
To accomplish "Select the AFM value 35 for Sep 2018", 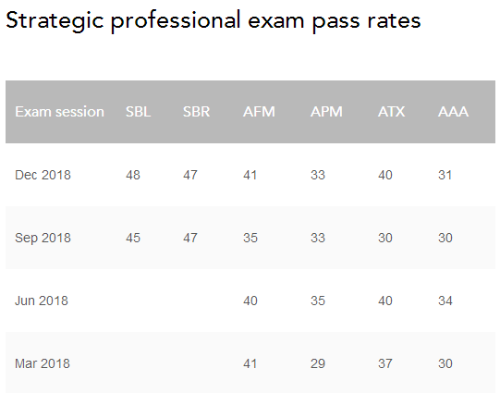I will click(250, 238).
